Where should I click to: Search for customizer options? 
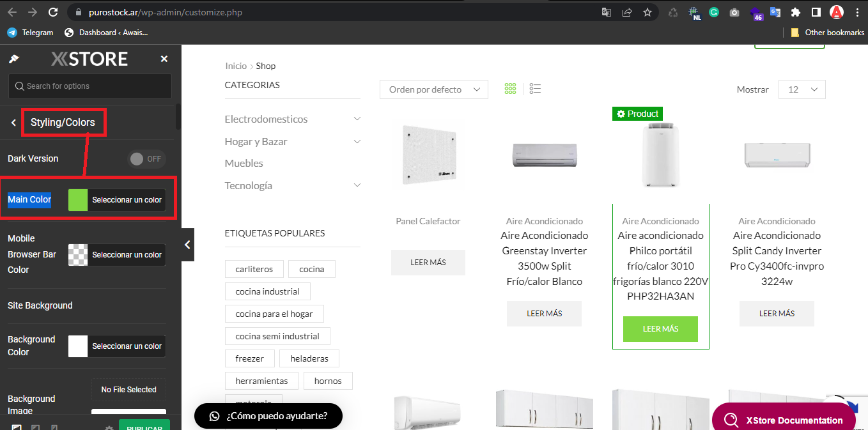point(90,86)
